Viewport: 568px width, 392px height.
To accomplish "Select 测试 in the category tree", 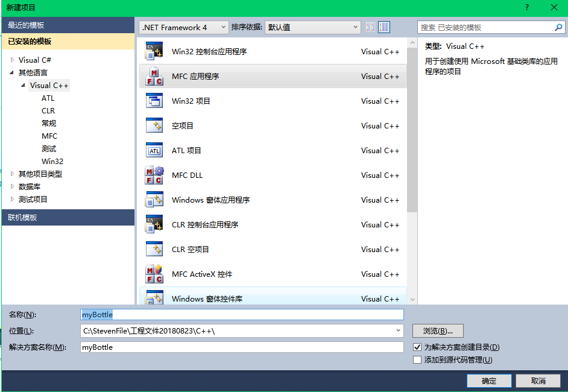I will tap(49, 148).
